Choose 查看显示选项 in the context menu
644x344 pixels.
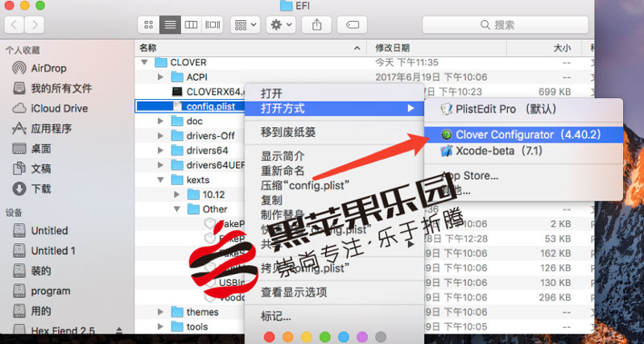(x=334, y=292)
